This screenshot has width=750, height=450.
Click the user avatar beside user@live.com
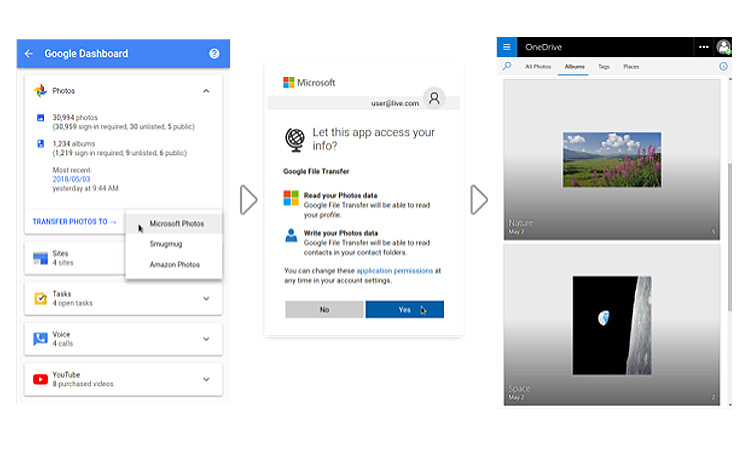[433, 98]
